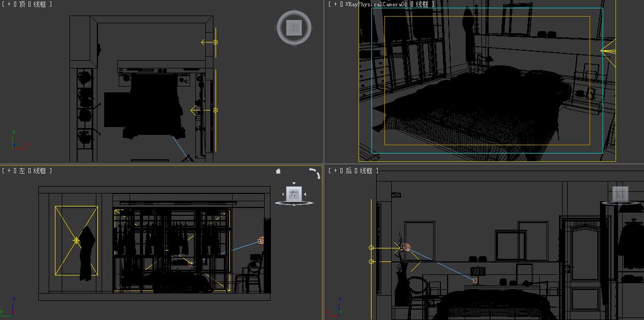
Task: Click the arrow left of the 左 ViewCube face
Action: click(x=284, y=194)
